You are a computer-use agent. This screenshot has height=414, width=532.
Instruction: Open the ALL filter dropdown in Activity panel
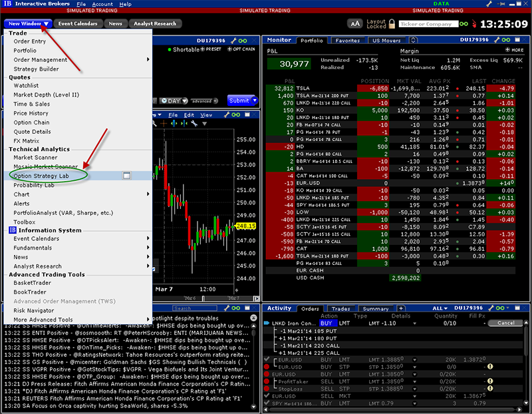[x=440, y=308]
